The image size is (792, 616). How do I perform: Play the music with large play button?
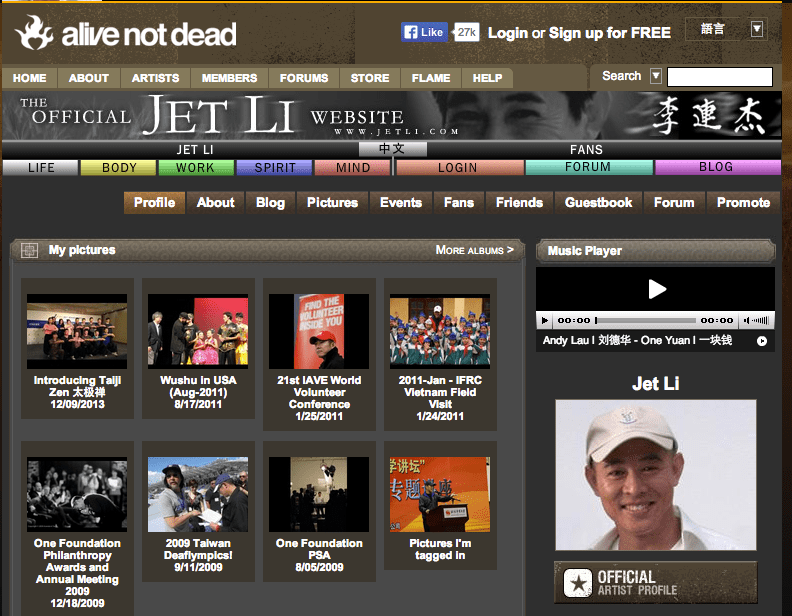pos(657,289)
